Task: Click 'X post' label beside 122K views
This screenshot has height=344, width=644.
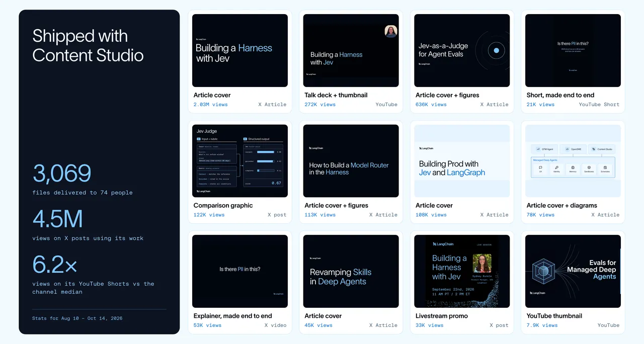Action: tap(277, 215)
